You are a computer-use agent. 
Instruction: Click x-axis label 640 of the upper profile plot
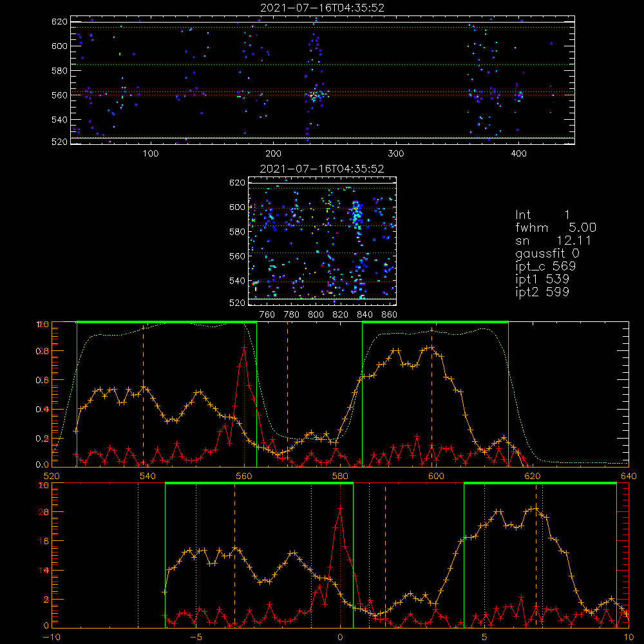click(x=629, y=477)
